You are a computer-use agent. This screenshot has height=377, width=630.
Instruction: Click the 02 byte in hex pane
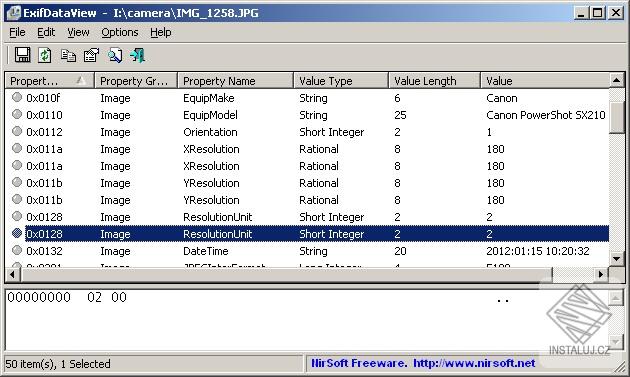(x=94, y=297)
